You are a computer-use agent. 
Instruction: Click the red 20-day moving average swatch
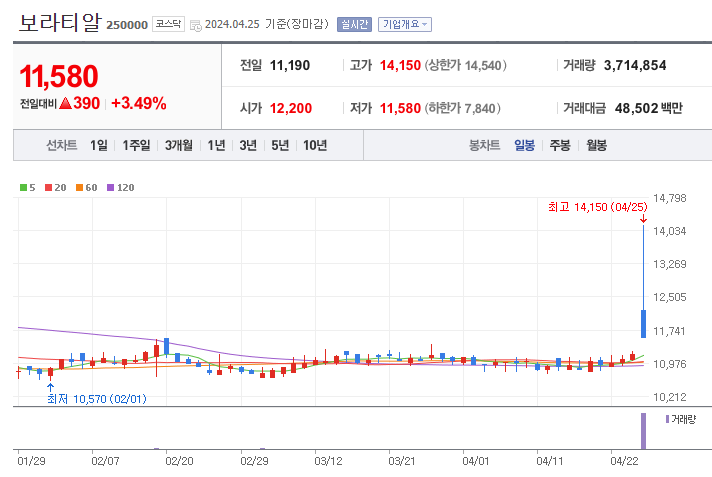(x=48, y=188)
